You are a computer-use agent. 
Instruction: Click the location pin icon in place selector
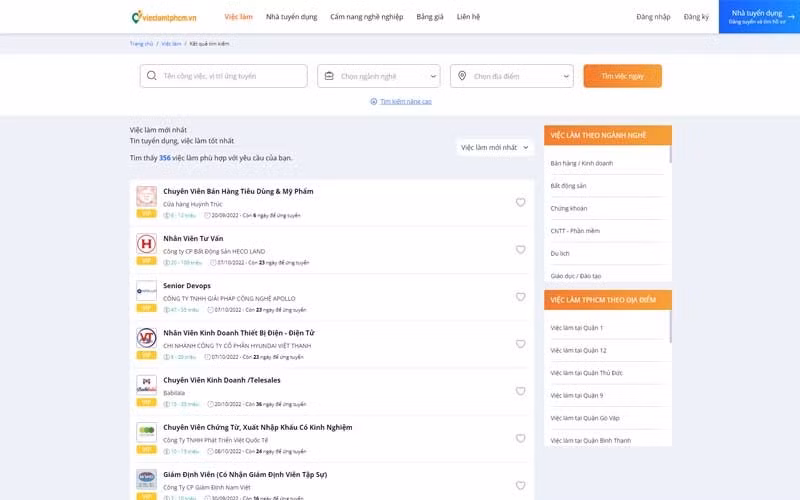pos(462,76)
